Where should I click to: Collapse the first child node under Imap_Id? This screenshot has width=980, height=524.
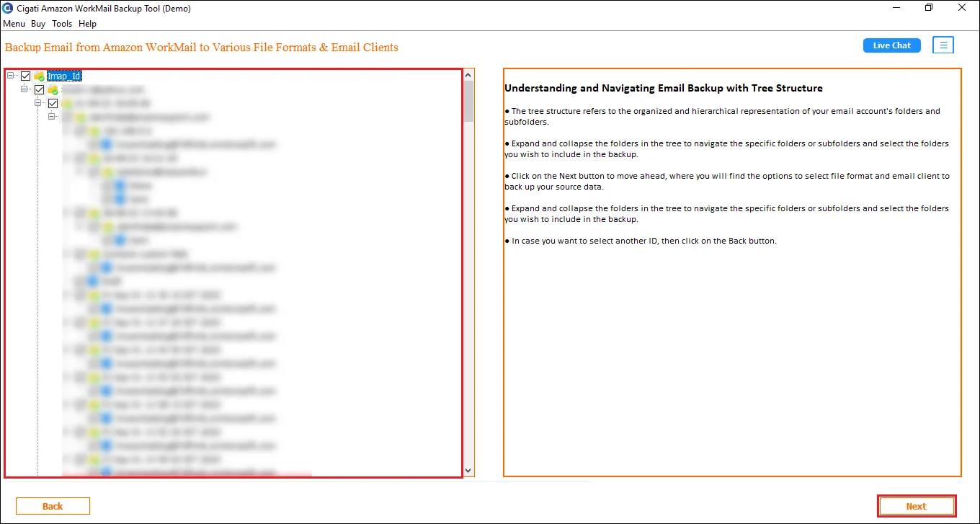point(24,89)
